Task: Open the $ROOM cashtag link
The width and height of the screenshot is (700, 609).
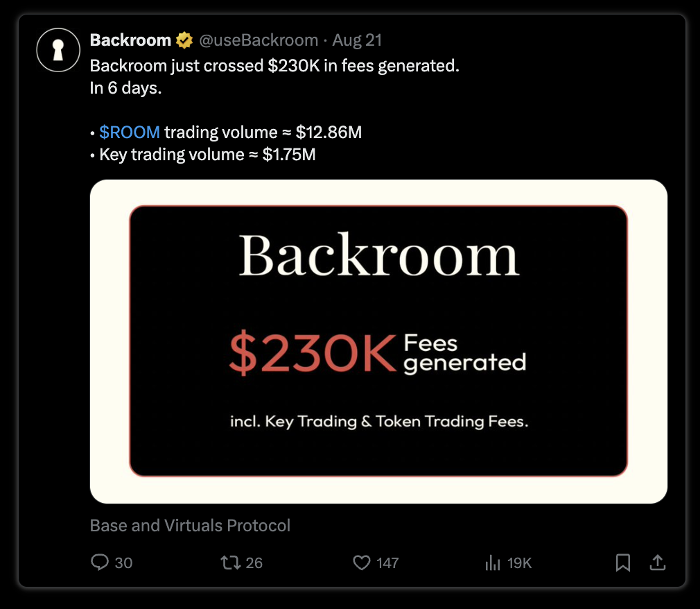Action: pyautogui.click(x=130, y=132)
